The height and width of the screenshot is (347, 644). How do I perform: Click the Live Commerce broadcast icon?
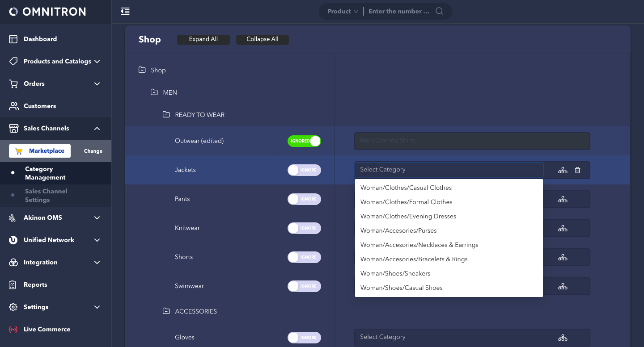13,330
